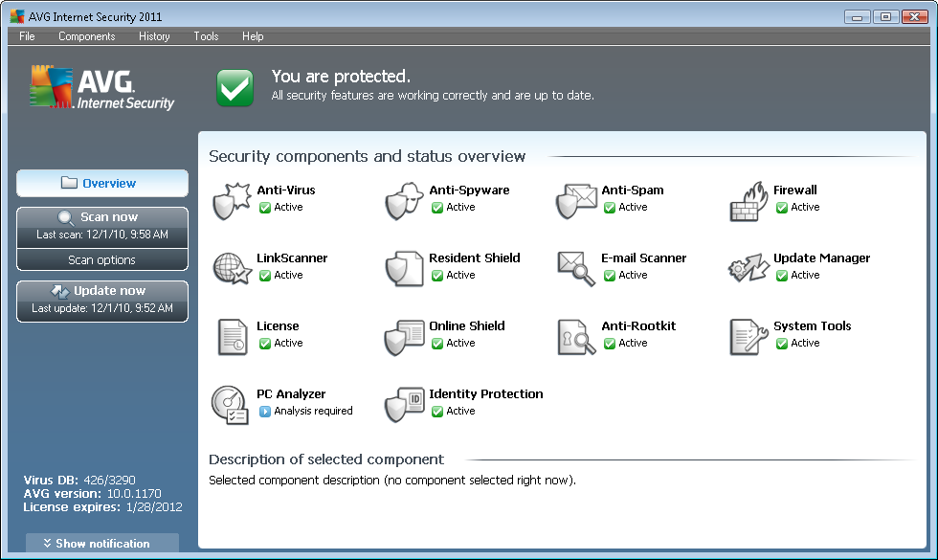The image size is (938, 560).
Task: Click the Anti-Rootkit magnifier icon
Action: click(x=575, y=336)
